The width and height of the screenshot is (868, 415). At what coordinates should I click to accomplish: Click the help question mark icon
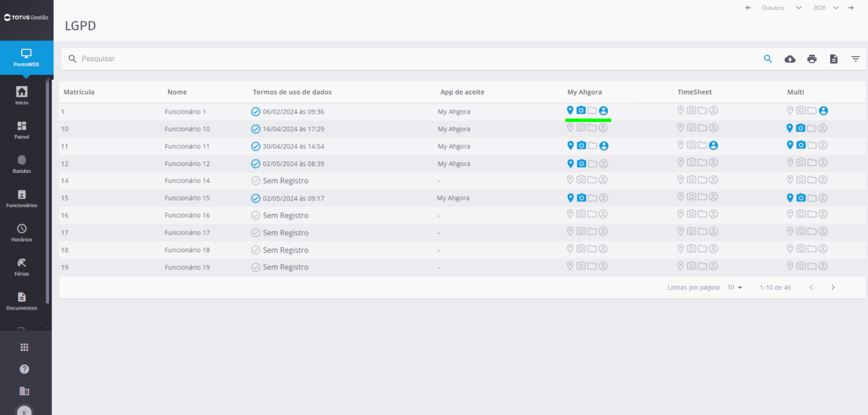tap(24, 369)
